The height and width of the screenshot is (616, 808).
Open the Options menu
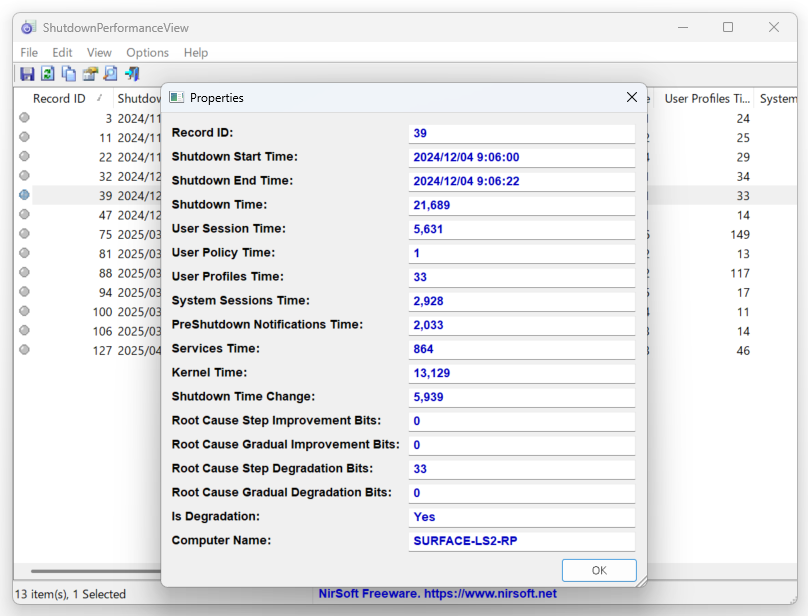click(147, 53)
